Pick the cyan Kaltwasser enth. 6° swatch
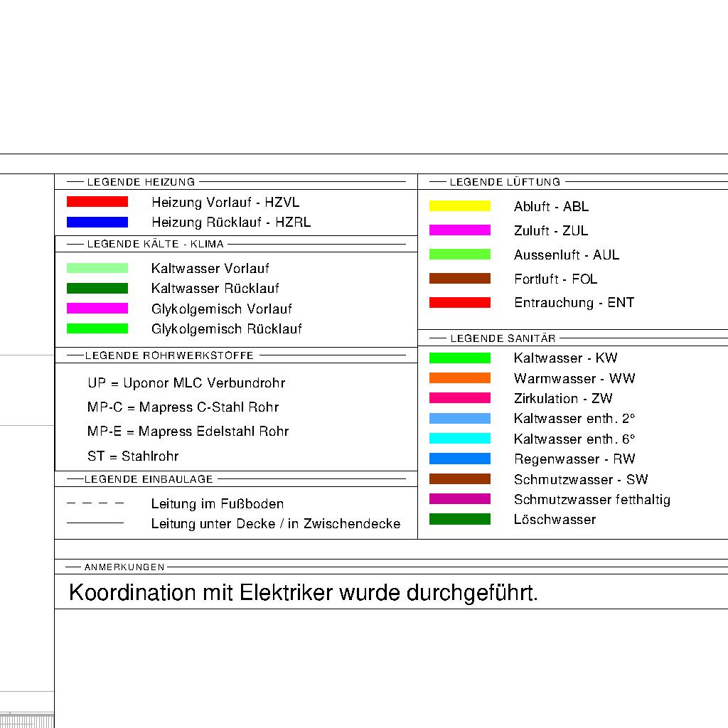The image size is (728, 728). (x=459, y=439)
